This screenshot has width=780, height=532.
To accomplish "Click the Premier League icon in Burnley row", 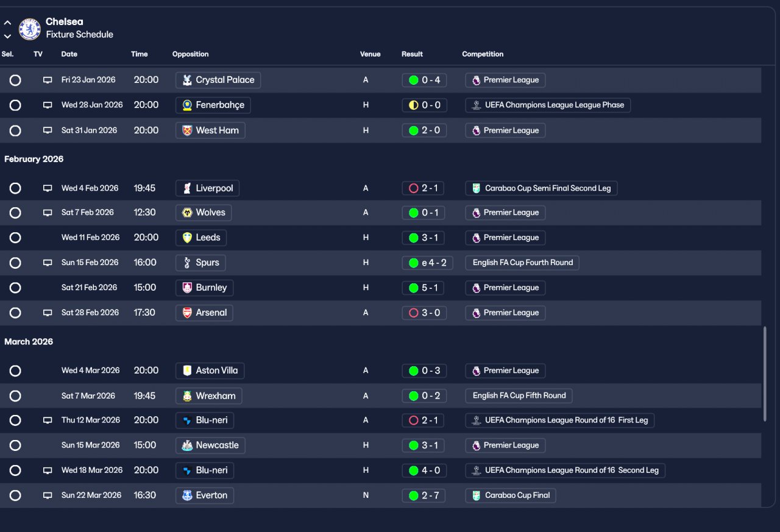I will (x=476, y=288).
